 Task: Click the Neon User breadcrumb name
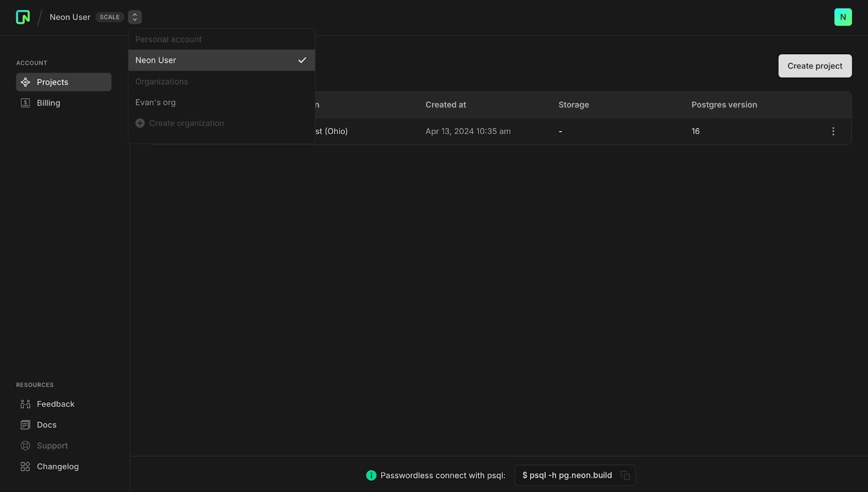pyautogui.click(x=70, y=17)
